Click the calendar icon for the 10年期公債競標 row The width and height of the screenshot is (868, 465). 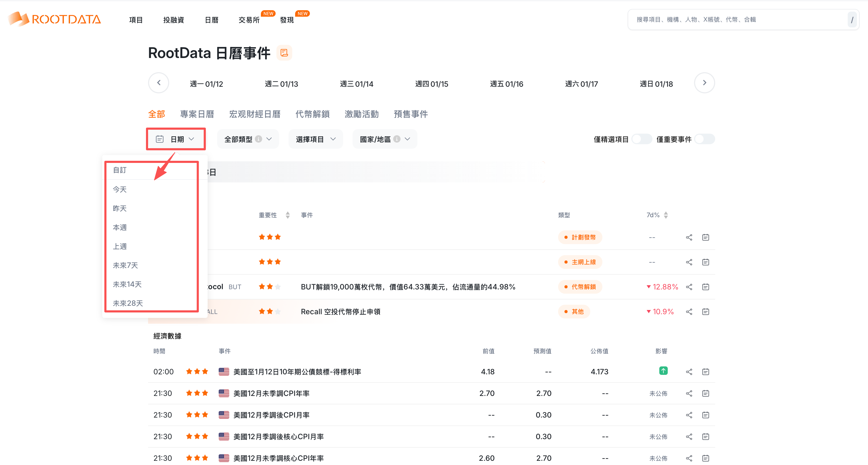point(705,372)
